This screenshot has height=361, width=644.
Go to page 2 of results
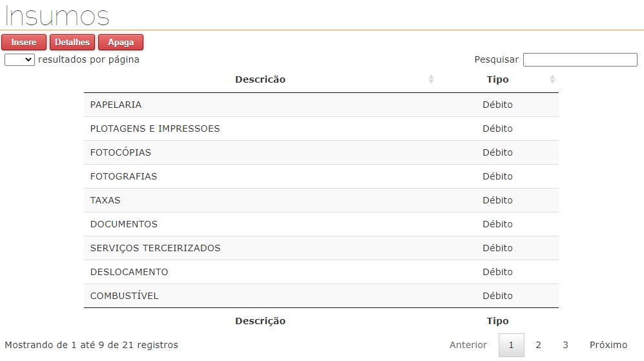tap(538, 345)
